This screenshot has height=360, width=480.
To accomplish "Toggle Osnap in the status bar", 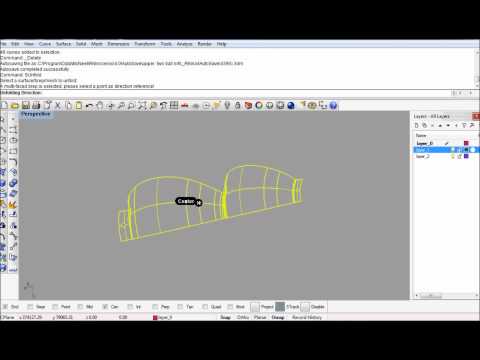I will coord(278,317).
